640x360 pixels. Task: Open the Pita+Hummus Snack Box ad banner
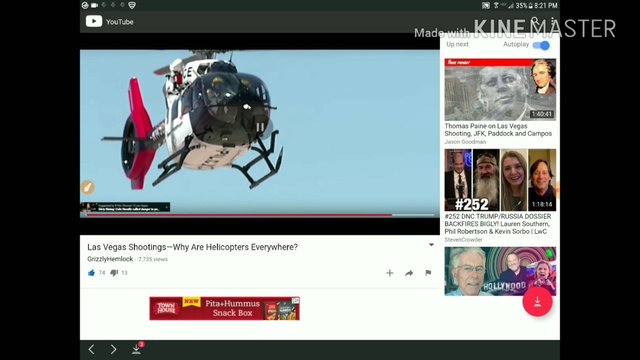point(224,308)
